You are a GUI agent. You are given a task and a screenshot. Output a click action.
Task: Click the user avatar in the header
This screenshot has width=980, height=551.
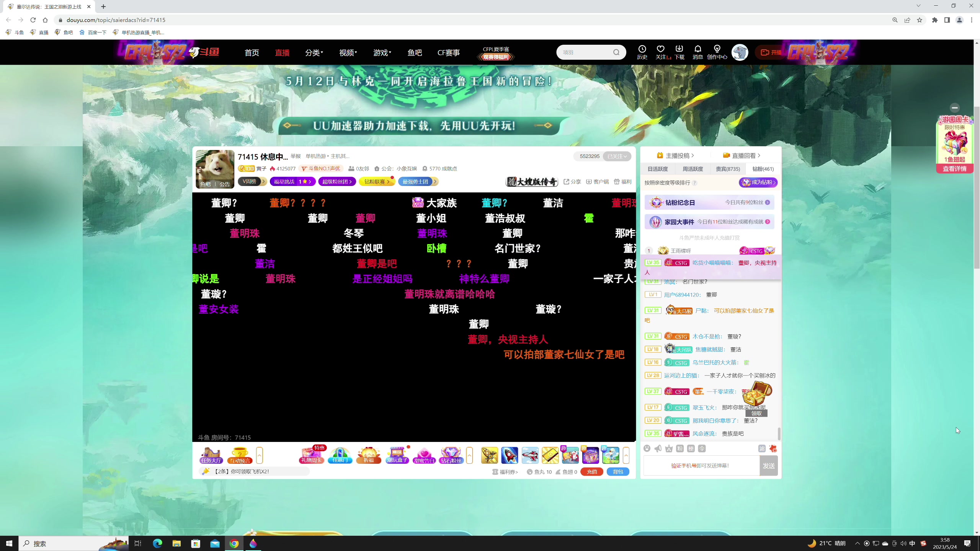click(x=740, y=52)
